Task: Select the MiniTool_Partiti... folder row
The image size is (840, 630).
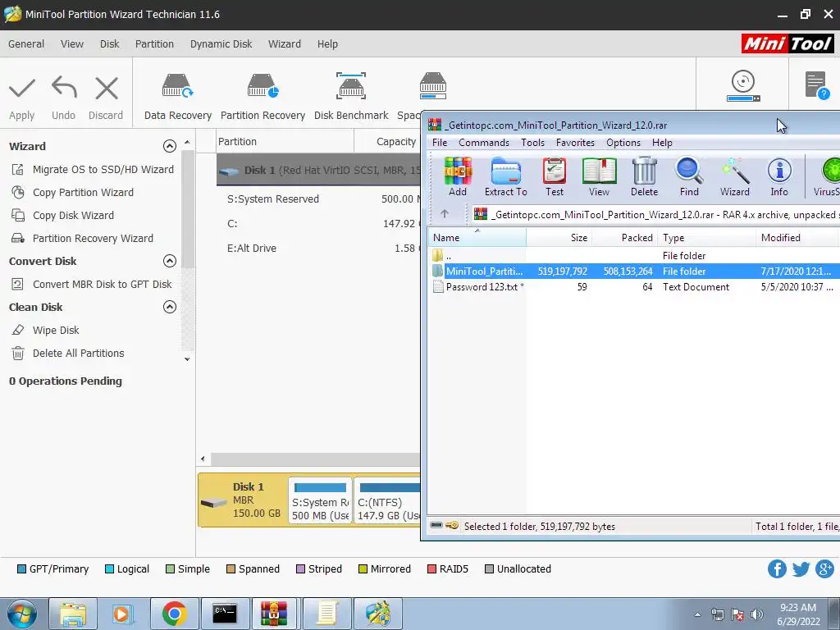Action: click(635, 271)
